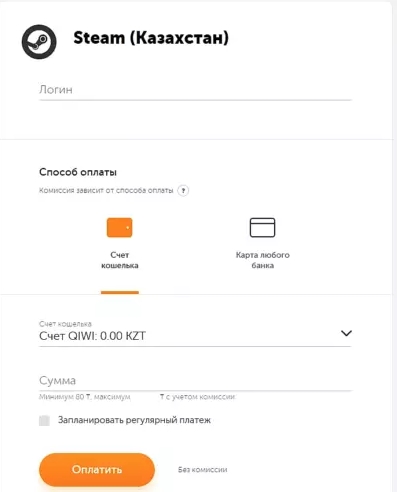Click the Steam (Казахстан) title
The image size is (397, 492).
(151, 38)
